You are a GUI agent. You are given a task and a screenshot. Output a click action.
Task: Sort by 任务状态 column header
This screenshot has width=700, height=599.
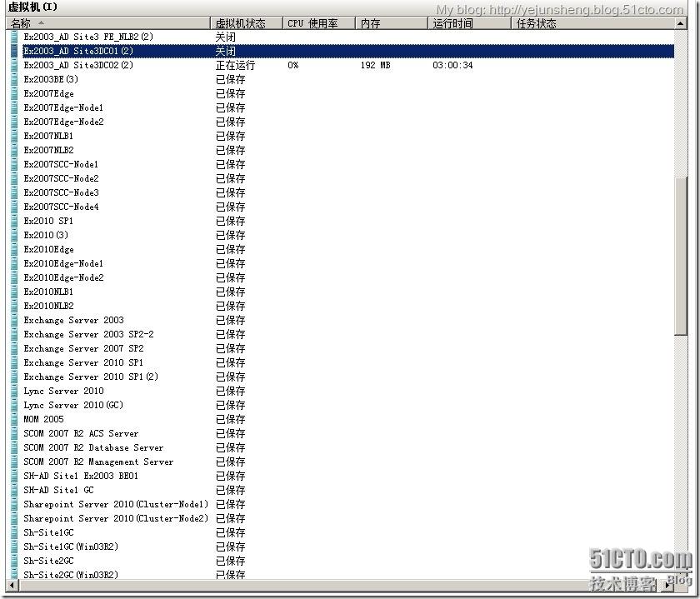pos(592,23)
